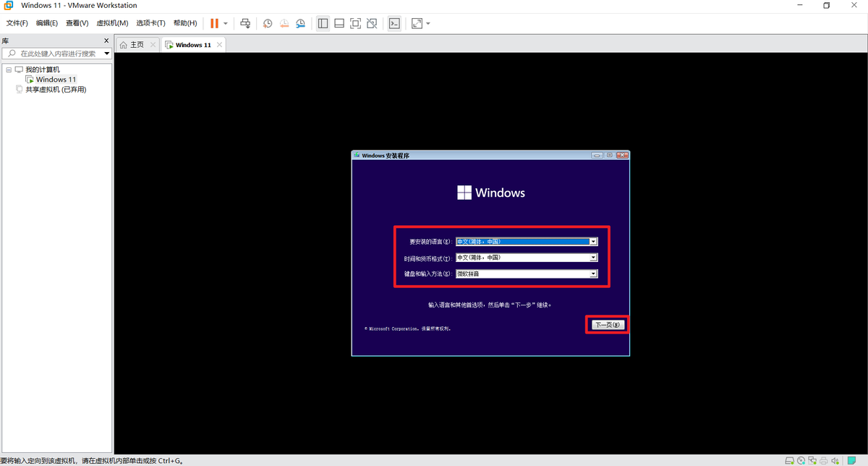Viewport: 868px width, 466px height.
Task: Open the 编辑(E) menu
Action: (x=47, y=23)
